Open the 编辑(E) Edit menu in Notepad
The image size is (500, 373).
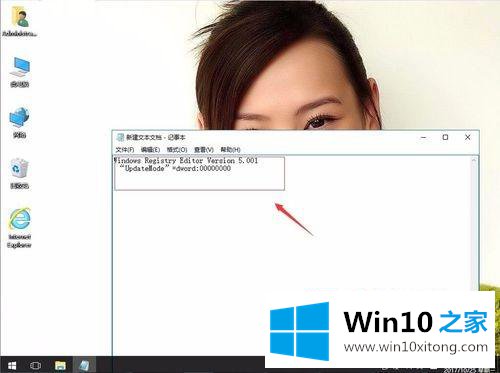click(x=150, y=150)
